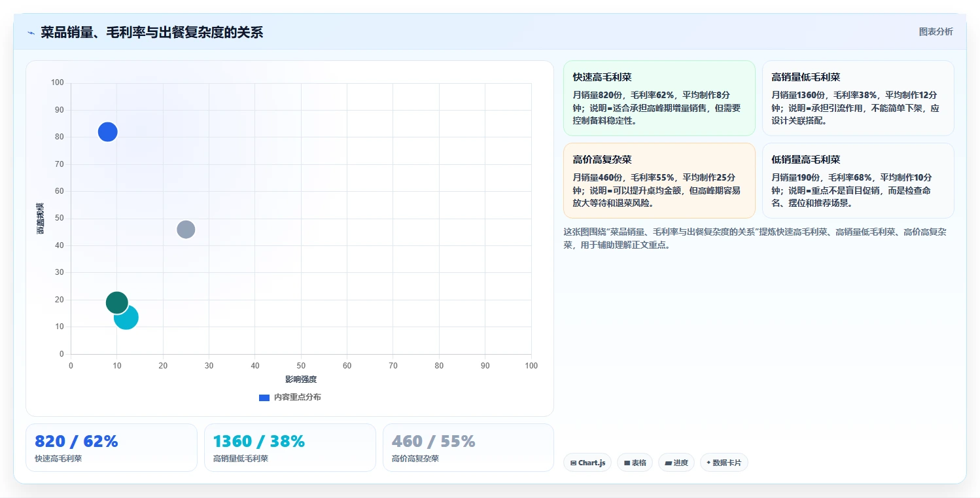Click the heading 菜品销量、毛利率与出餐复杂度的关系

152,32
